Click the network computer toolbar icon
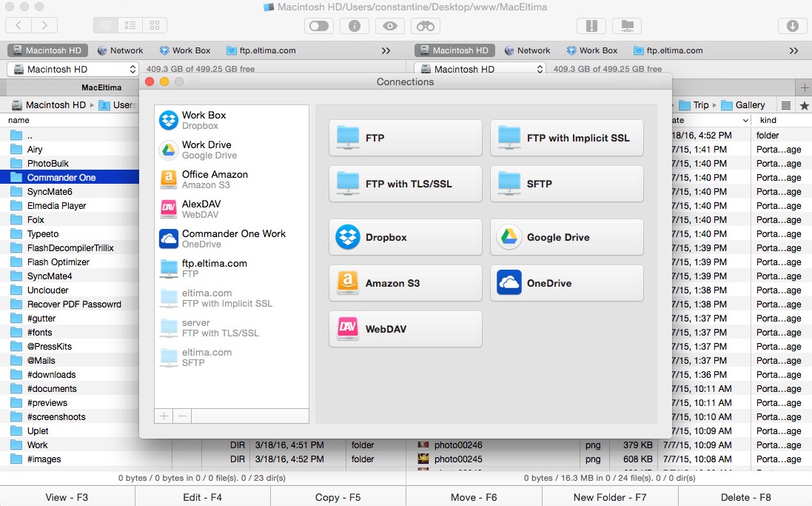Viewport: 812px width, 506px height. pos(627,25)
